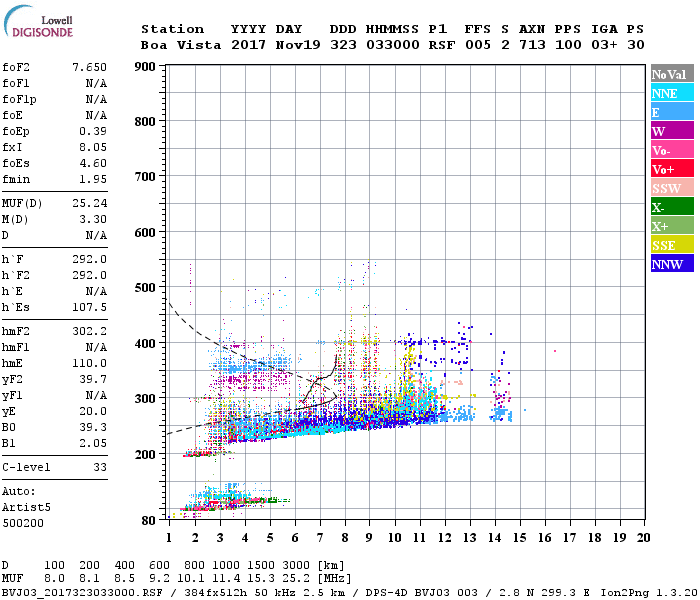The width and height of the screenshot is (700, 600).
Task: Click the 033000 time value in header
Action: (392, 45)
